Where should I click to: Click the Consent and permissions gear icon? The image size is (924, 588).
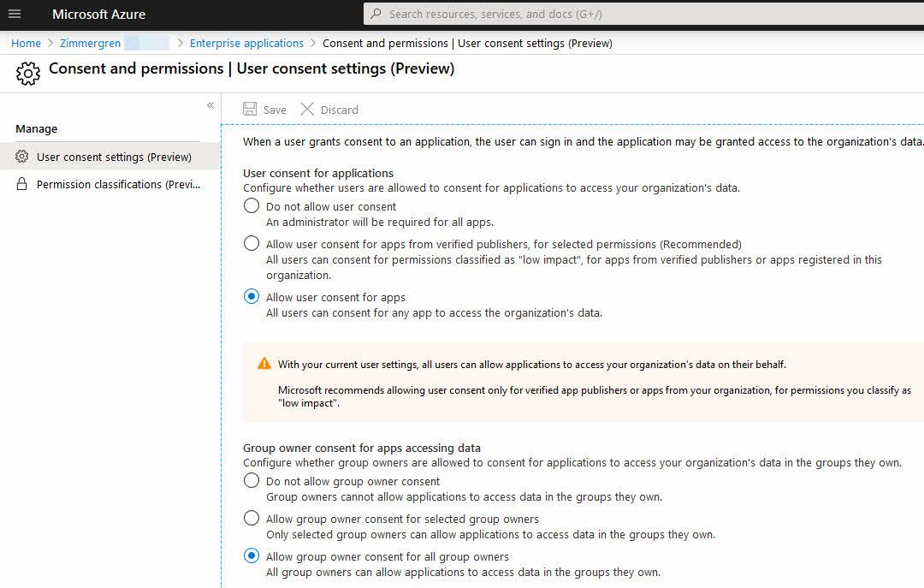tap(27, 73)
